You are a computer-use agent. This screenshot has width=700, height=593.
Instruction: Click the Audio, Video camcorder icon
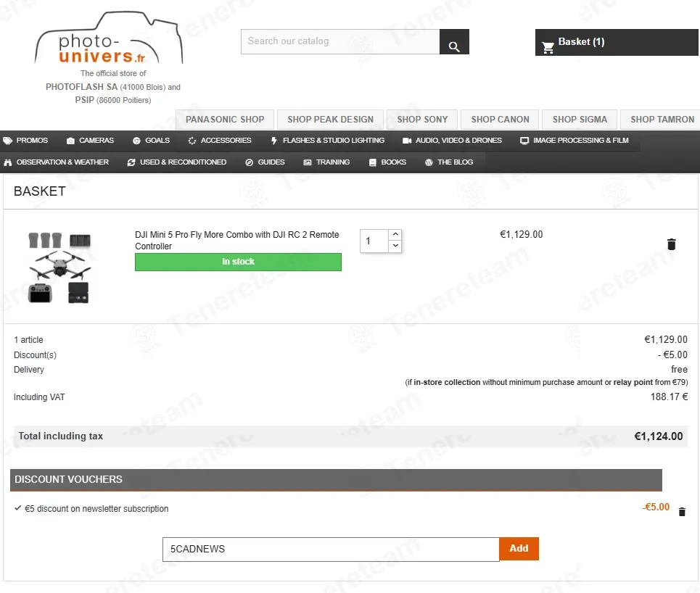407,141
